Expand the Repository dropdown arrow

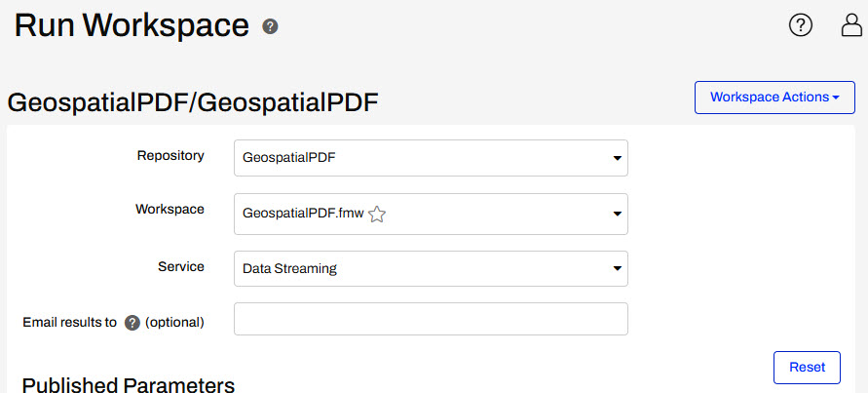[x=617, y=159]
